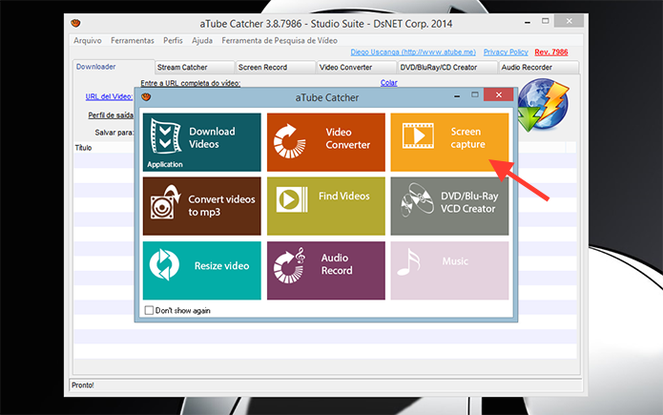Open the Privacy Policy link
663x415 pixels.
506,52
